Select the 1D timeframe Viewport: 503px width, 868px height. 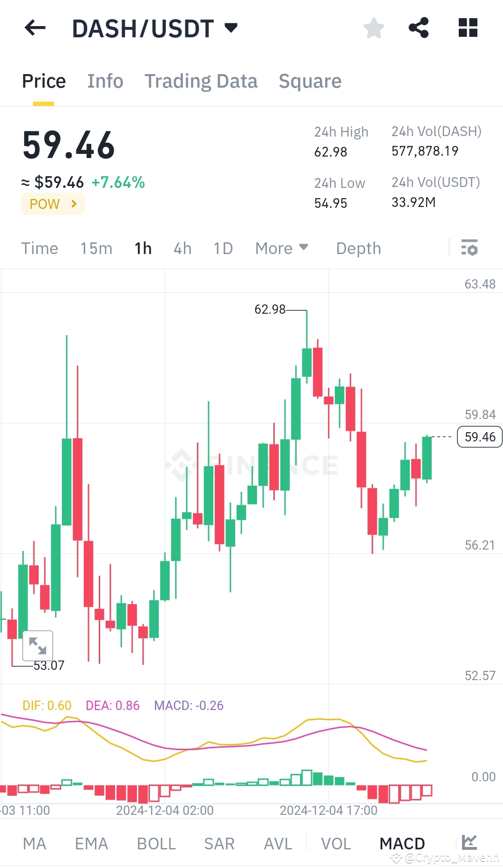(223, 248)
